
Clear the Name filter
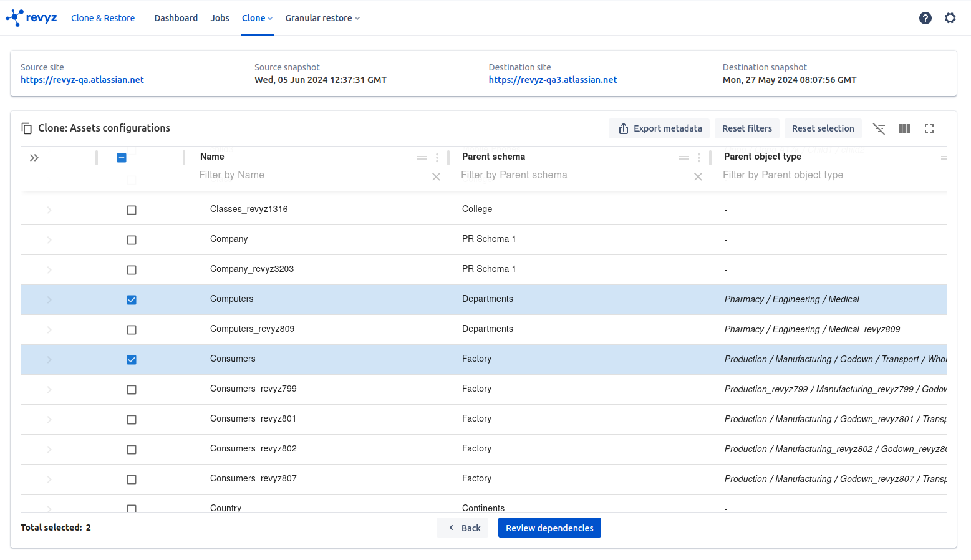tap(436, 177)
